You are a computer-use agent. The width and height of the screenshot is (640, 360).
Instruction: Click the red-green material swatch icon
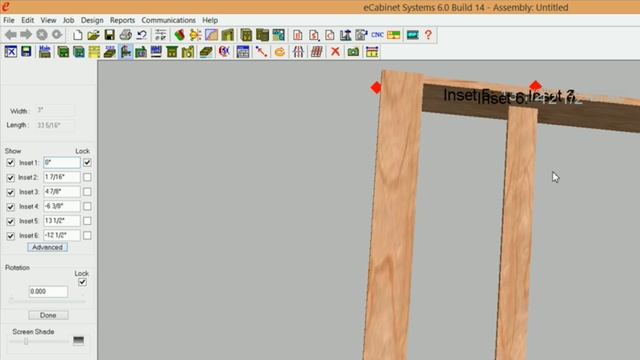179,35
